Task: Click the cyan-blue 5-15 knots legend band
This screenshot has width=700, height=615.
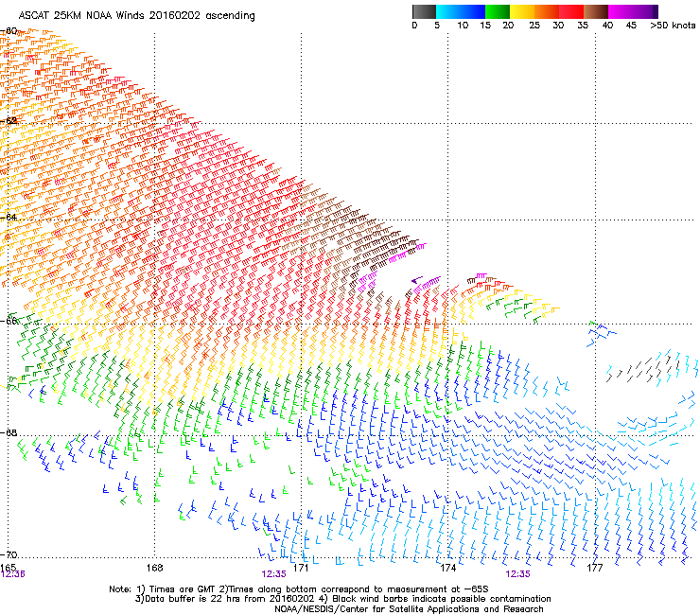Action: [x=461, y=11]
